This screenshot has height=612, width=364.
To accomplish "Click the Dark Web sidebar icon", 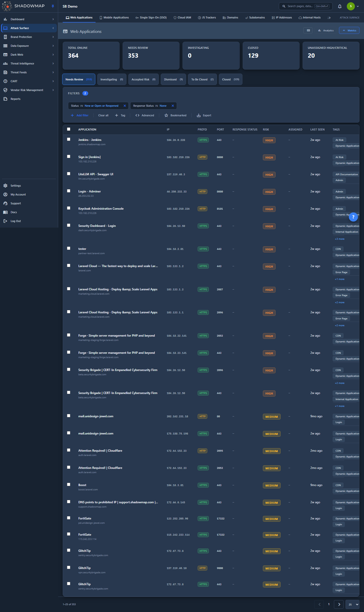I will (x=5, y=55).
